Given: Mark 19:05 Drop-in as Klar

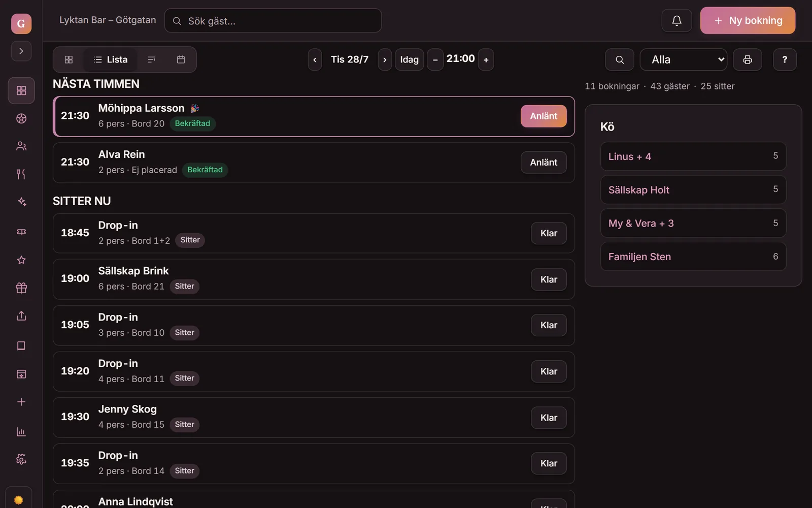Looking at the screenshot, I should [x=549, y=325].
